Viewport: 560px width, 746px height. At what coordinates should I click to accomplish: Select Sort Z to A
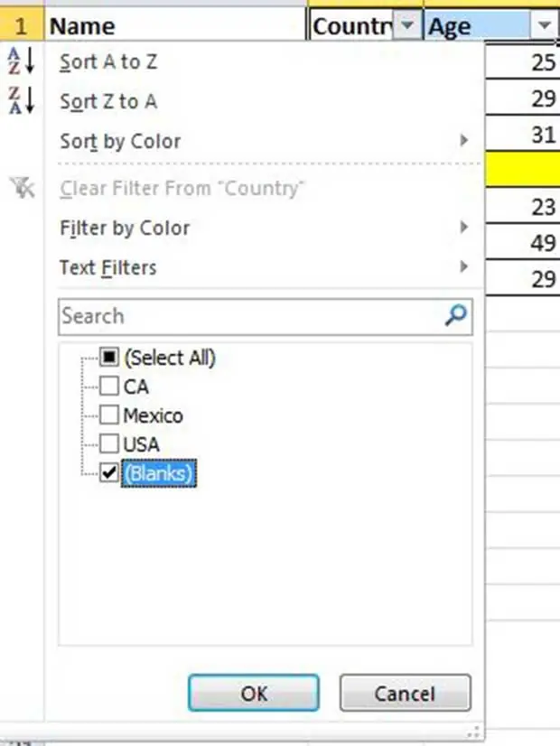pyautogui.click(x=107, y=101)
